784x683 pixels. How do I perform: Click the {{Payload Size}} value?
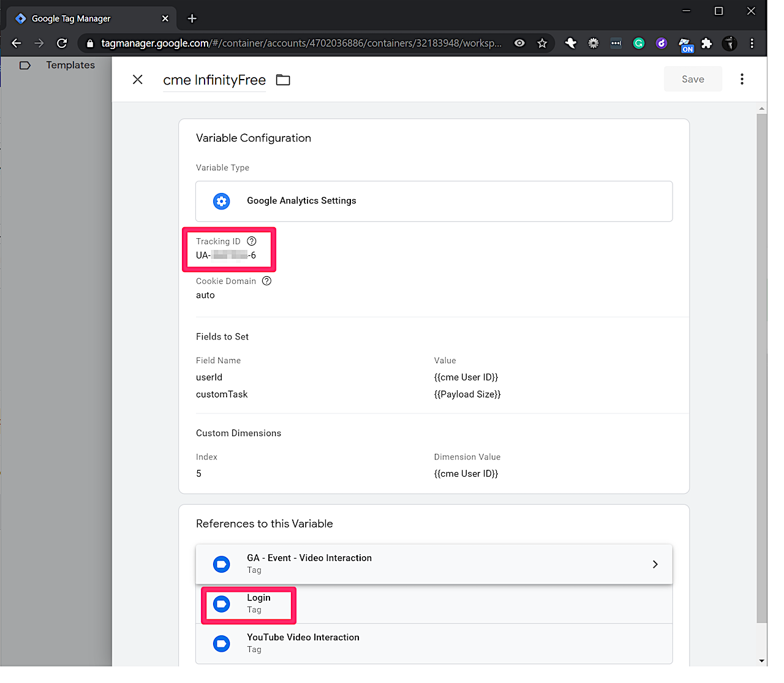[x=467, y=394]
